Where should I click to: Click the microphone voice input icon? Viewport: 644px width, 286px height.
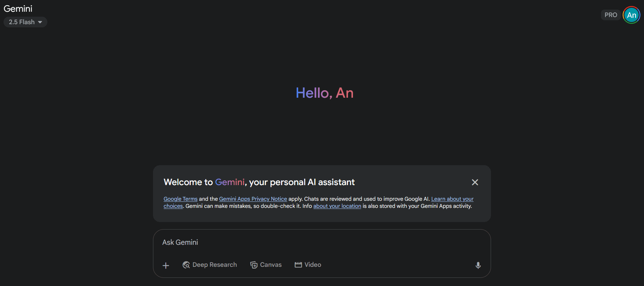pyautogui.click(x=478, y=265)
